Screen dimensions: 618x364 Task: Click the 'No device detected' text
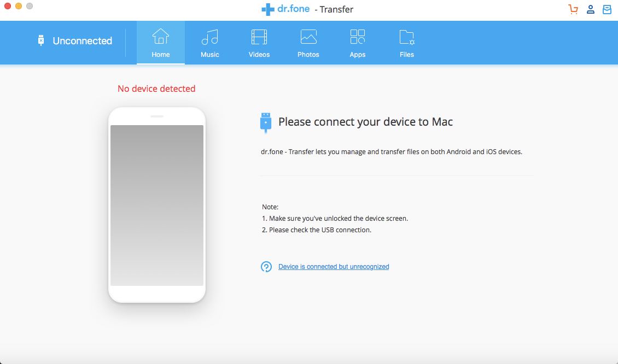coord(156,89)
